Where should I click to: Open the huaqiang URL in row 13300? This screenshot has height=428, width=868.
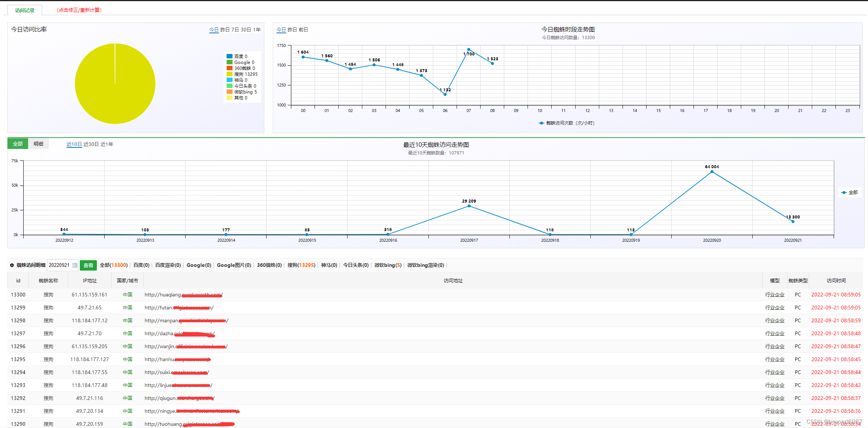(x=184, y=295)
